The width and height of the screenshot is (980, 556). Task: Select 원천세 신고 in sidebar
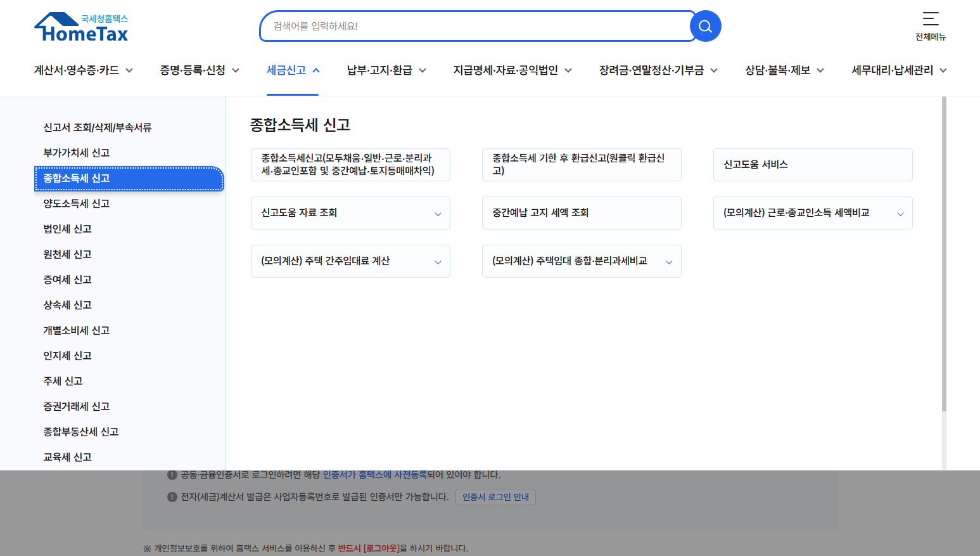(68, 254)
